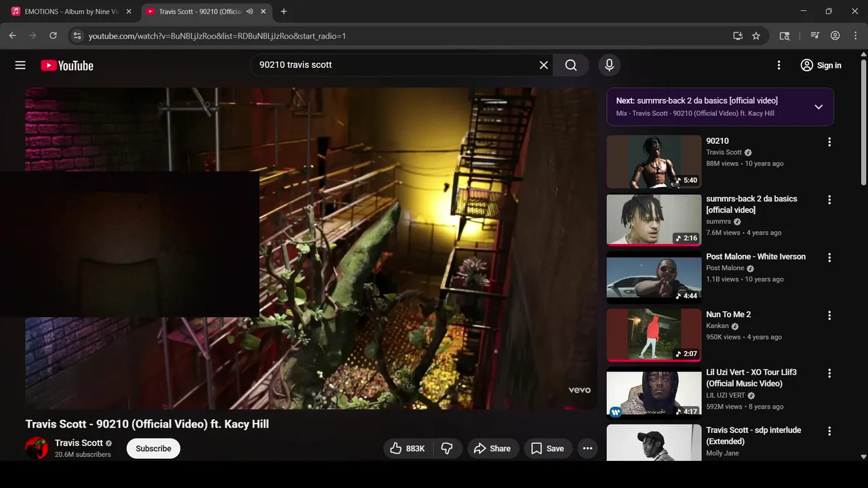Open options menu for 90210 video

(829, 142)
